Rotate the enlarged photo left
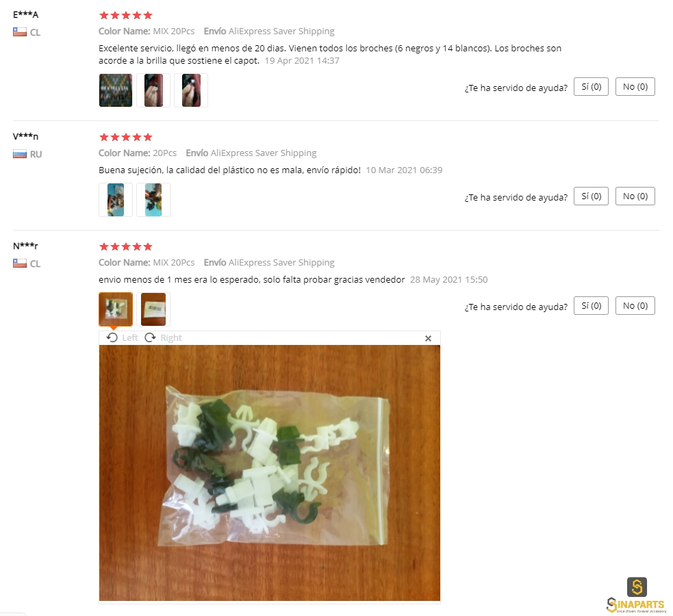673x616 pixels. [x=123, y=337]
